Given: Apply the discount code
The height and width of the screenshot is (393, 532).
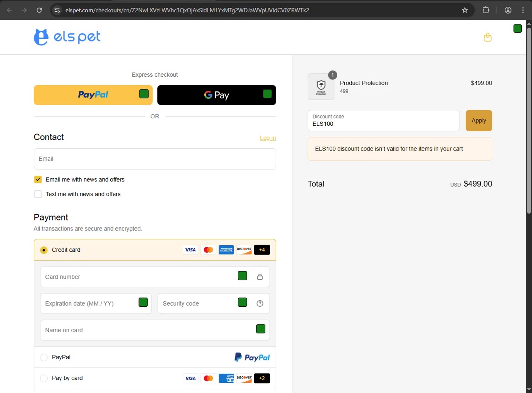Looking at the screenshot, I should pos(479,121).
